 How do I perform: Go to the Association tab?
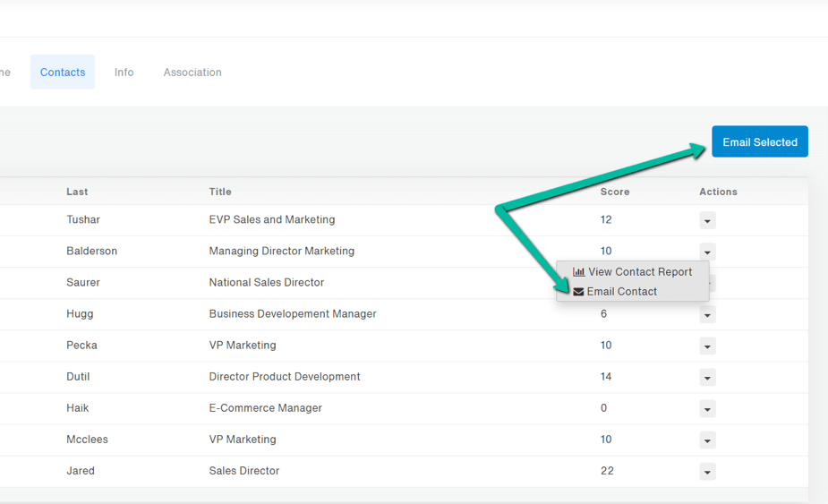point(192,73)
